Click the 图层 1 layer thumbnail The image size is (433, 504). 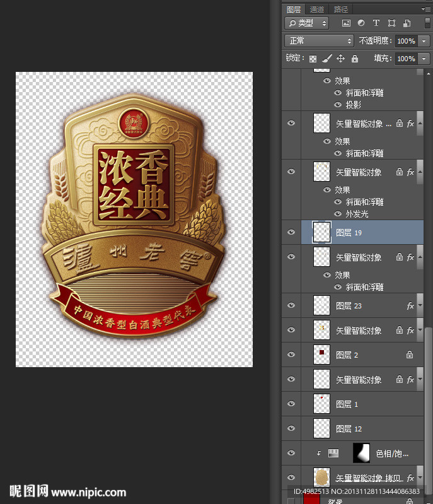(x=321, y=404)
